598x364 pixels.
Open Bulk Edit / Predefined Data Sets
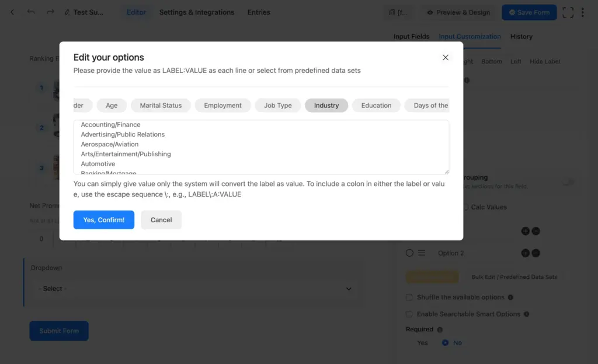(514, 277)
